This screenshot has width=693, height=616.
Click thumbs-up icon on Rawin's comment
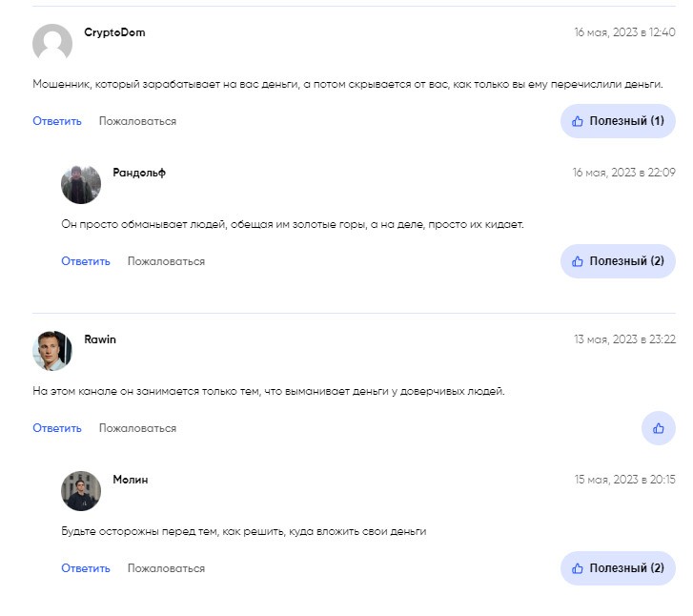(x=658, y=428)
